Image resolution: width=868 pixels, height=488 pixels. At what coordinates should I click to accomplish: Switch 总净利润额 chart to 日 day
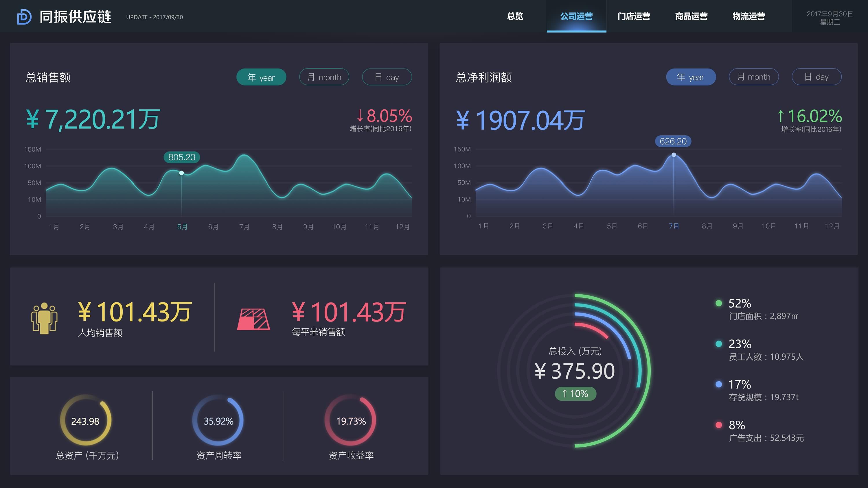816,77
